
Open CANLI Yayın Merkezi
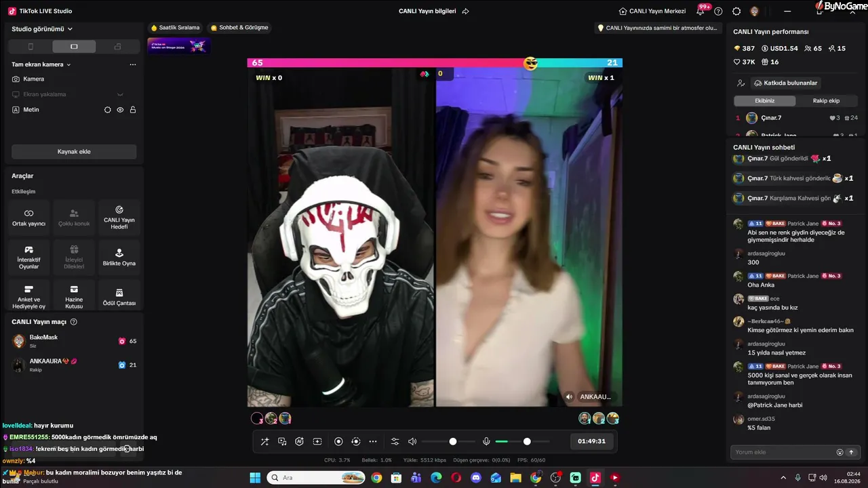coord(652,12)
